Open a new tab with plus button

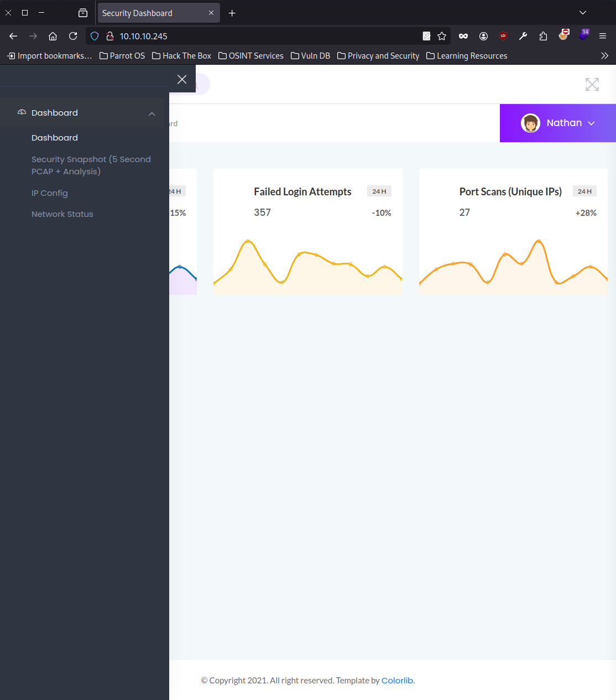click(x=232, y=13)
